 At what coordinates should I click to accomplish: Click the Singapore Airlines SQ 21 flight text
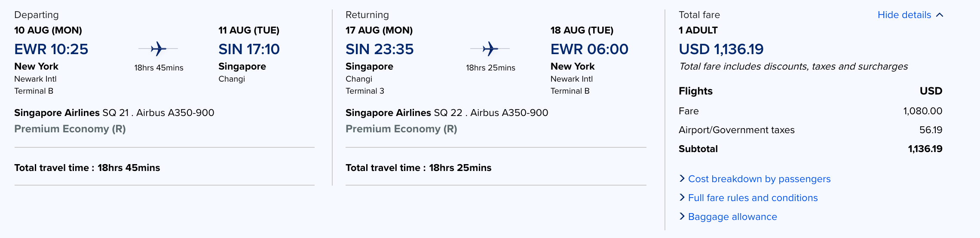pyautogui.click(x=114, y=113)
